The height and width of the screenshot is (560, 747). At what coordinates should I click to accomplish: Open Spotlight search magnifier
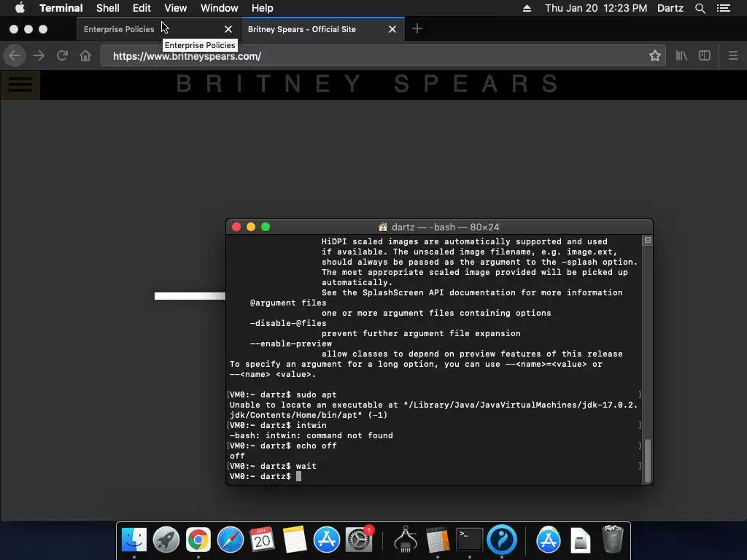click(700, 8)
